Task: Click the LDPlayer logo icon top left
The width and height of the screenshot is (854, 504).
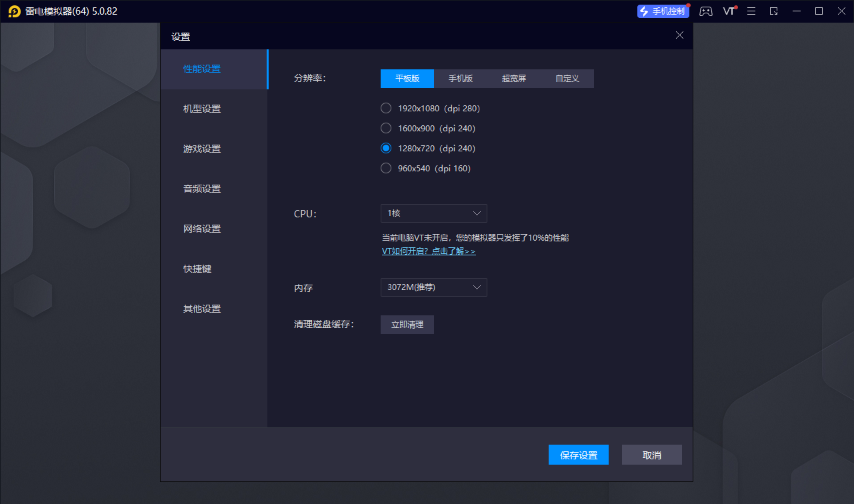Action: [x=14, y=11]
